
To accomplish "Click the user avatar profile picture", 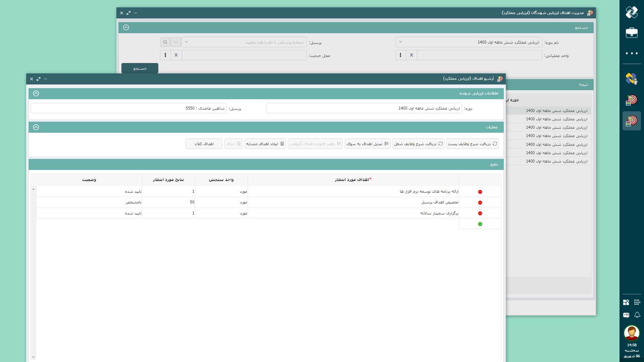I will click(632, 333).
